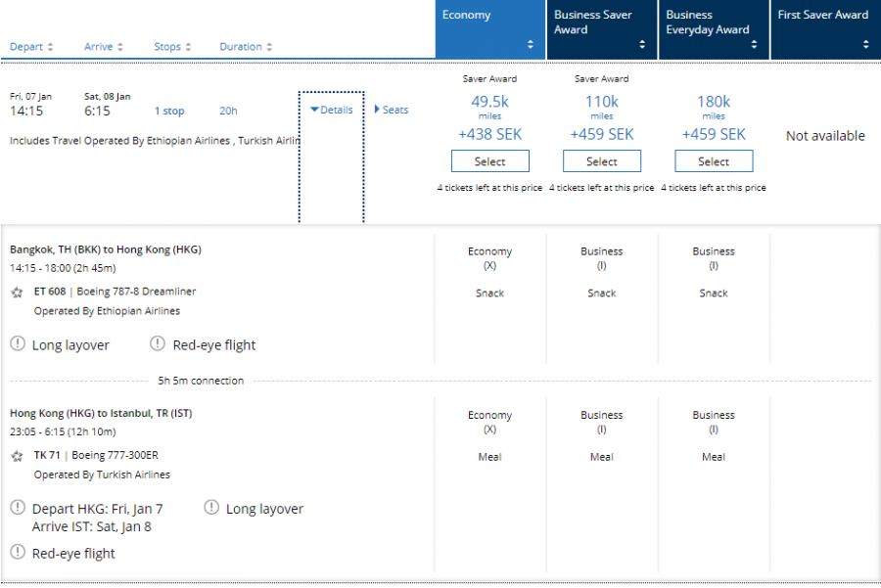Click Red-eye flight warning icon for ET 608
881x588 pixels.
pyautogui.click(x=159, y=343)
